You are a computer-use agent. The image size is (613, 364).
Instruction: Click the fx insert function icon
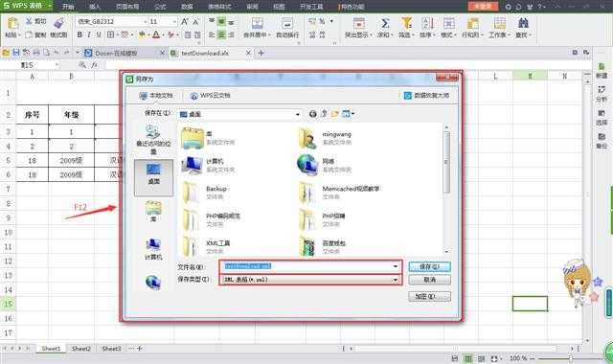[x=94, y=65]
